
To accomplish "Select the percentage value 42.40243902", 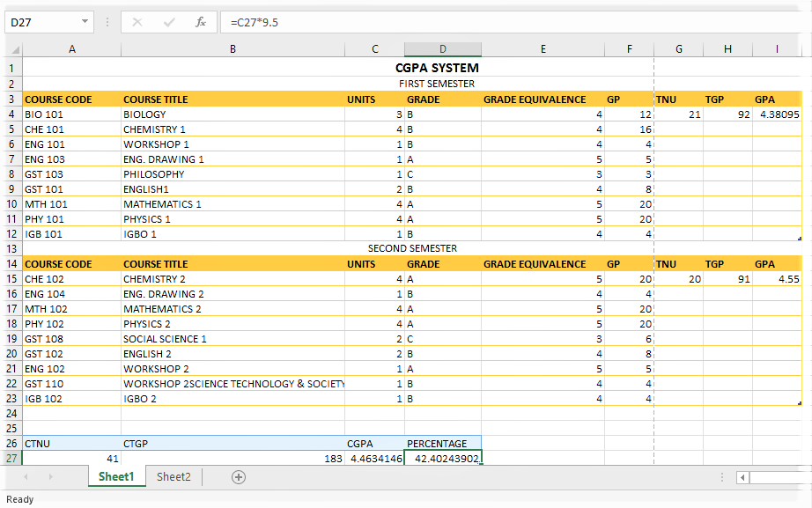I will coord(443,459).
